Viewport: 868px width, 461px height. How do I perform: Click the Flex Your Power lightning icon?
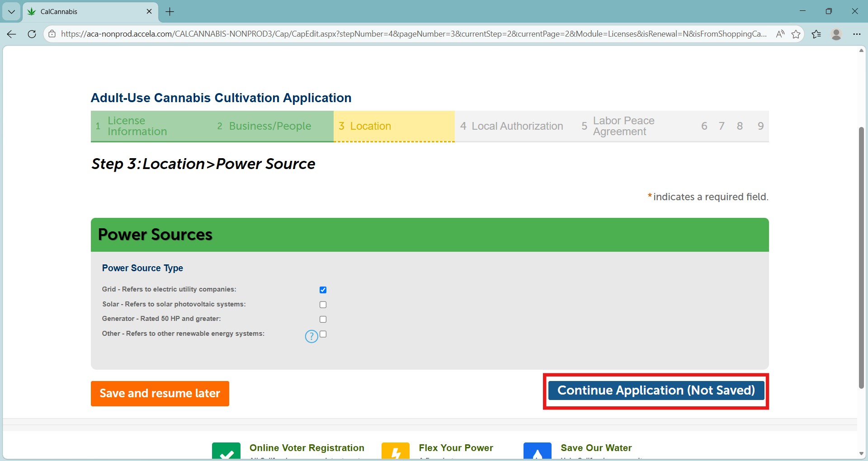(x=396, y=451)
